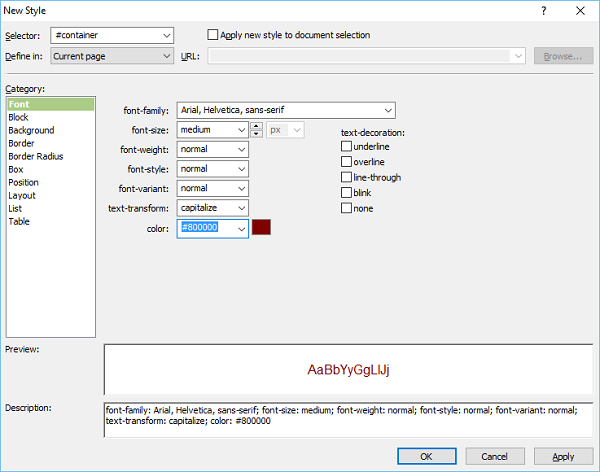The image size is (600, 472).
Task: Click font-size stepper down arrow
Action: pos(256,134)
